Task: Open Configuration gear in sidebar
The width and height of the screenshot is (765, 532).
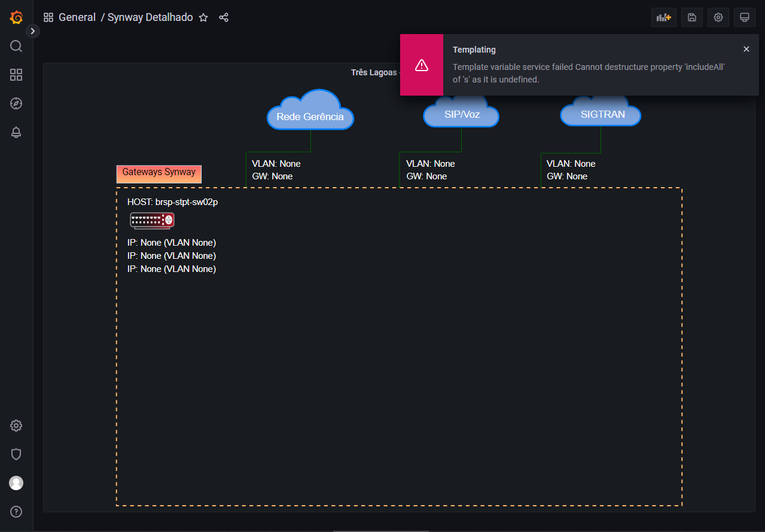Action: click(x=16, y=426)
